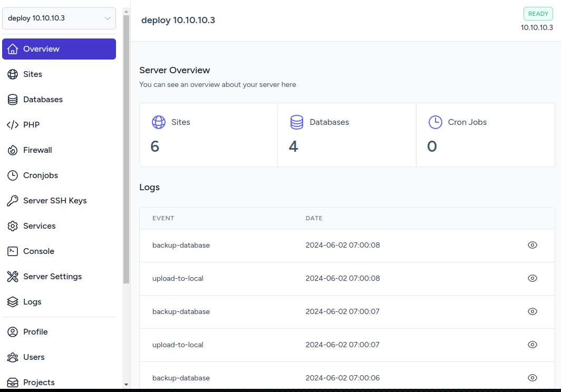This screenshot has width=561, height=392.
Task: Click the Users group icon
Action: coord(13,357)
